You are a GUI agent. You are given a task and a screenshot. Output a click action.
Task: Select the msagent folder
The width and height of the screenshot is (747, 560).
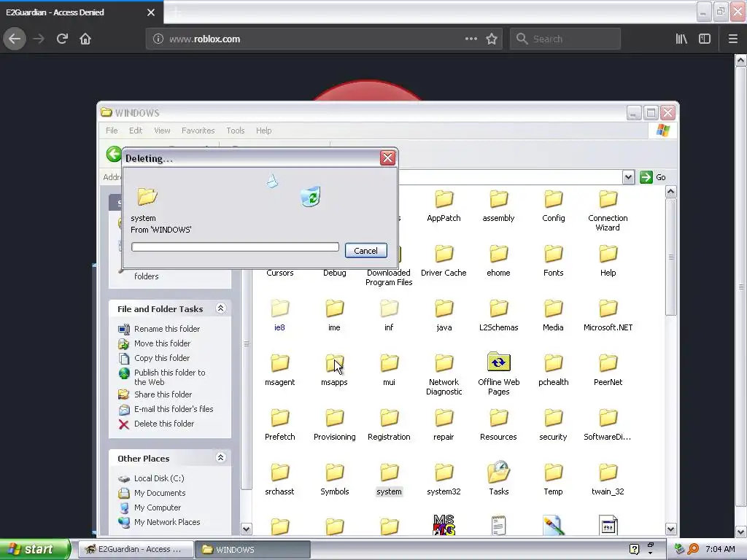pyautogui.click(x=279, y=370)
